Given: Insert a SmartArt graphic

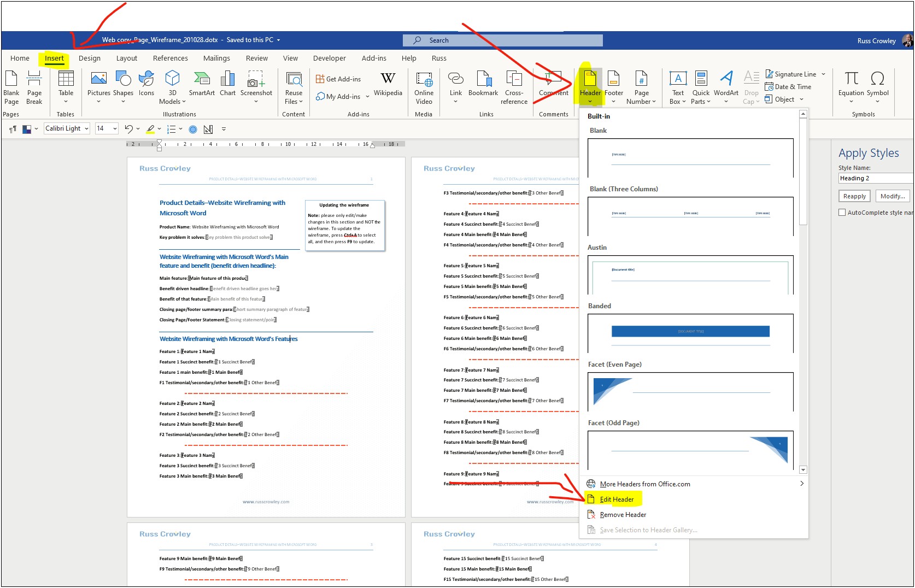Looking at the screenshot, I should coord(202,85).
